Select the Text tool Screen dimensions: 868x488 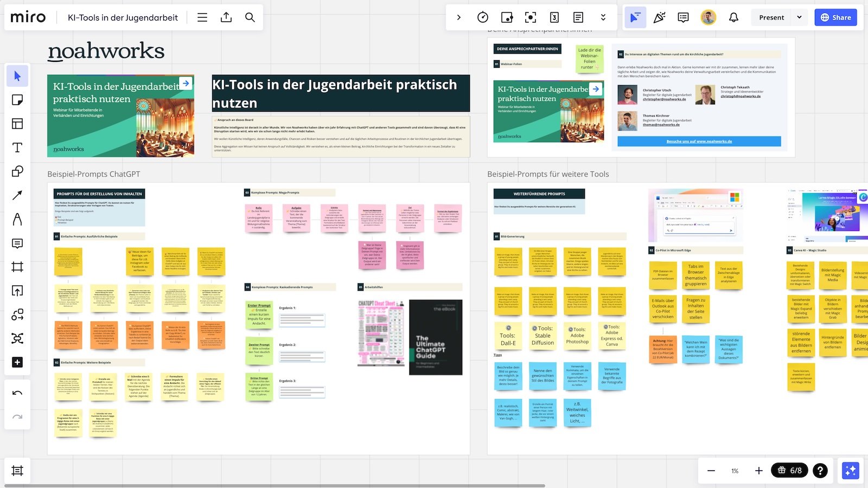pyautogui.click(x=17, y=147)
